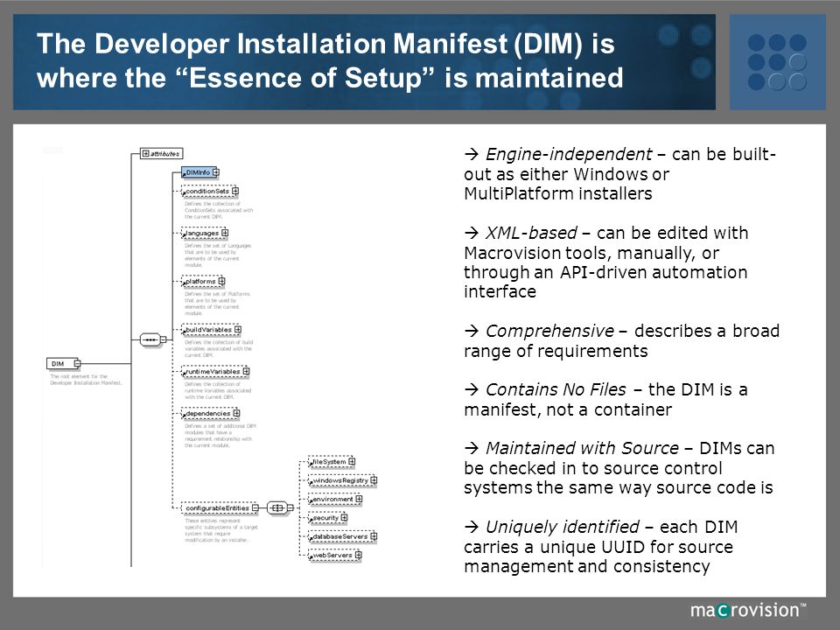Viewport: 840px width, 630px height.
Task: Click the nine-dot grid logo graphic
Action: point(777,61)
